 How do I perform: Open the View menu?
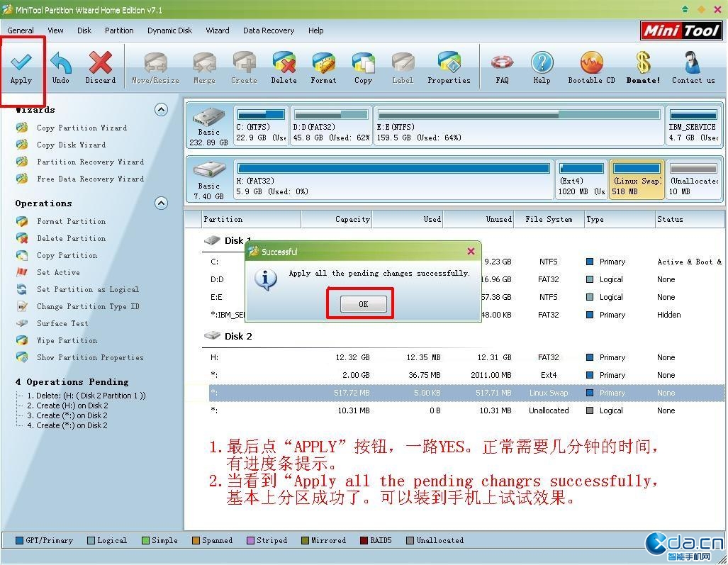pos(55,30)
